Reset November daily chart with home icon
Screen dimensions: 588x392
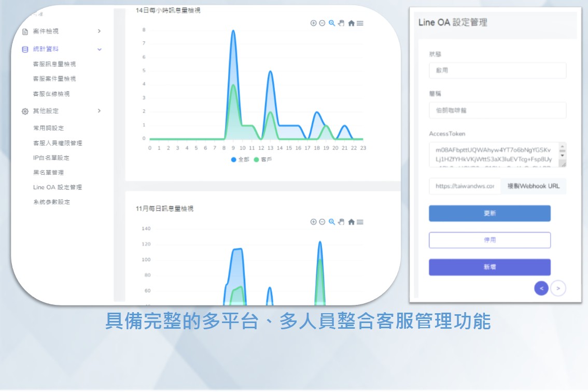(351, 222)
